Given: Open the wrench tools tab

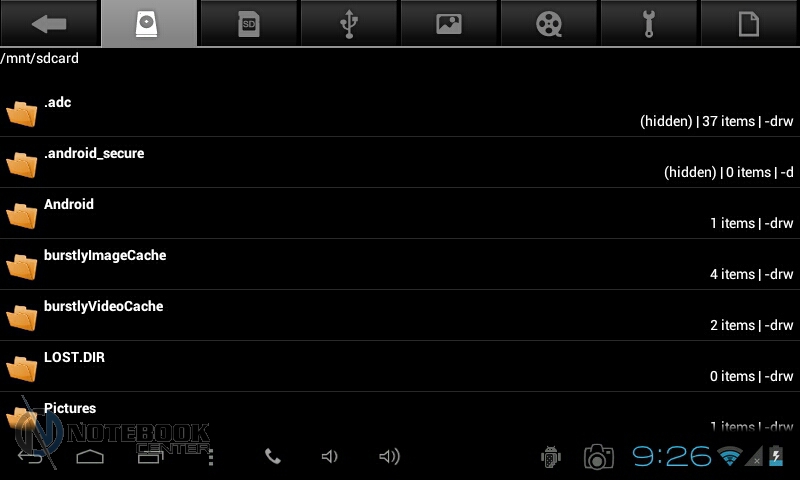Looking at the screenshot, I should (x=649, y=23).
